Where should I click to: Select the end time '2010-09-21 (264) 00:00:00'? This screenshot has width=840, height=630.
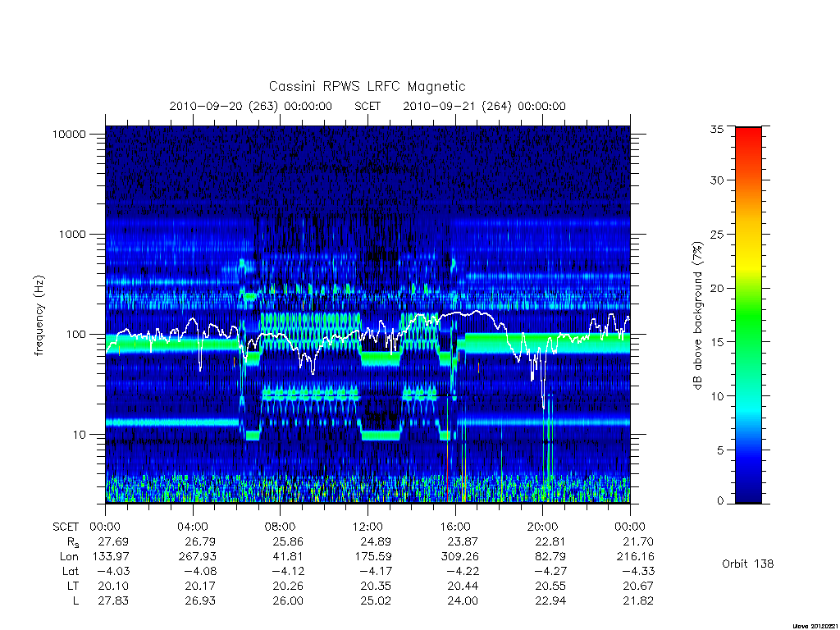click(x=484, y=106)
